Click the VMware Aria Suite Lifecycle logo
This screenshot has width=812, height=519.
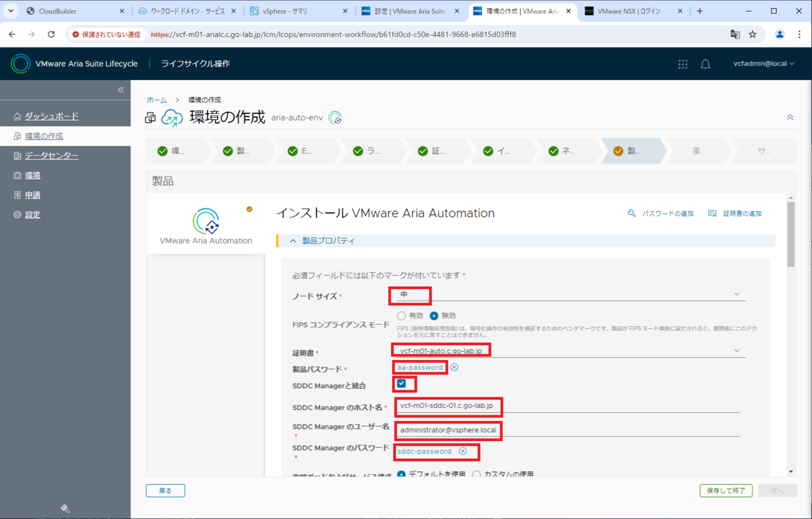point(20,64)
